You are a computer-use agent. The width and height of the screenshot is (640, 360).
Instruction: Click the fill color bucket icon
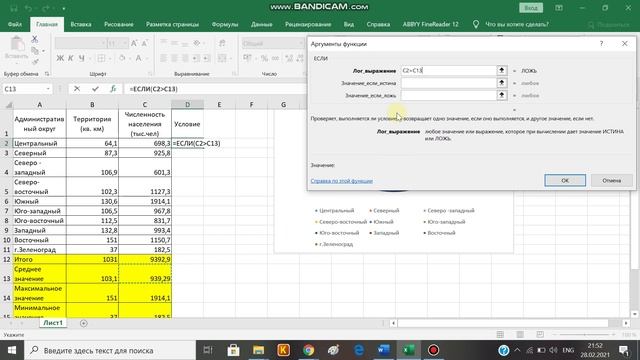[x=122, y=58]
